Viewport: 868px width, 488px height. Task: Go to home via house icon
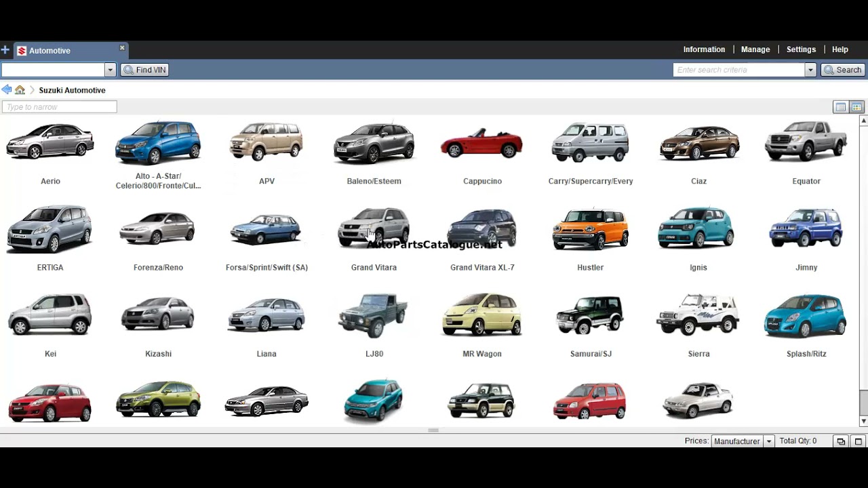pos(20,89)
